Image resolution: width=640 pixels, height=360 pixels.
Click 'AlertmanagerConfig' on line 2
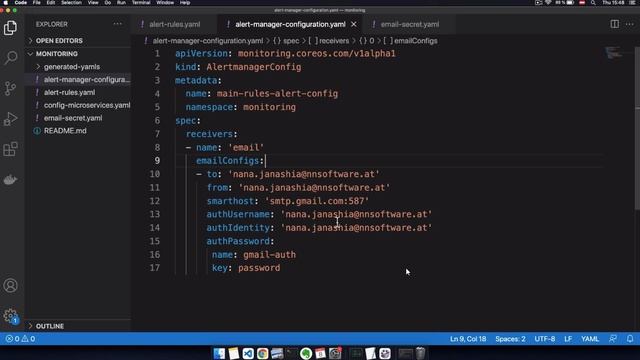(x=254, y=67)
